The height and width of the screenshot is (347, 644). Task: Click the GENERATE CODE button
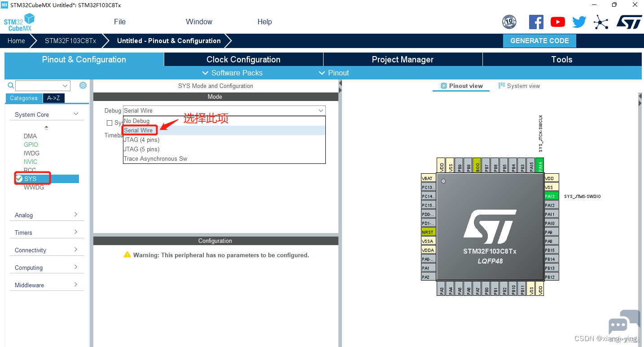coord(539,41)
